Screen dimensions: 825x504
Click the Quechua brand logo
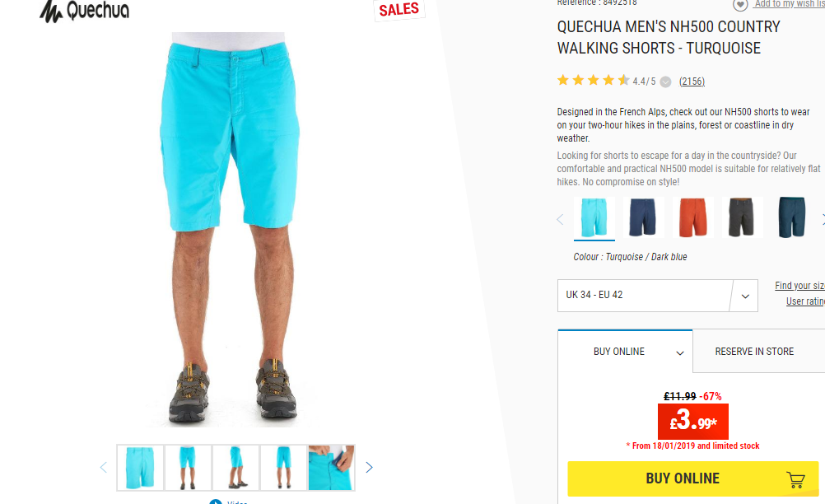tap(84, 11)
